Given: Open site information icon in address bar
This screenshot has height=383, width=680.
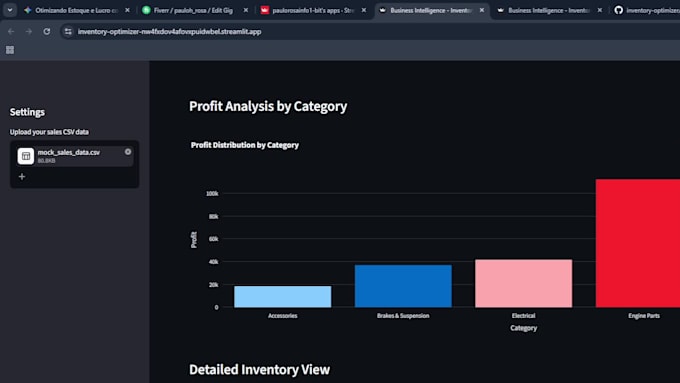Looking at the screenshot, I should tap(68, 32).
